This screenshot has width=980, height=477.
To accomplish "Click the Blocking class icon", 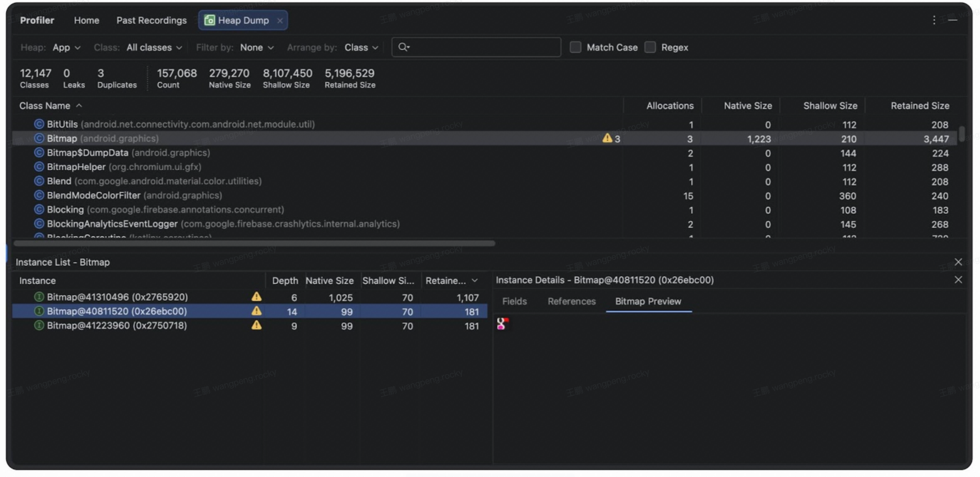I will pos(39,209).
